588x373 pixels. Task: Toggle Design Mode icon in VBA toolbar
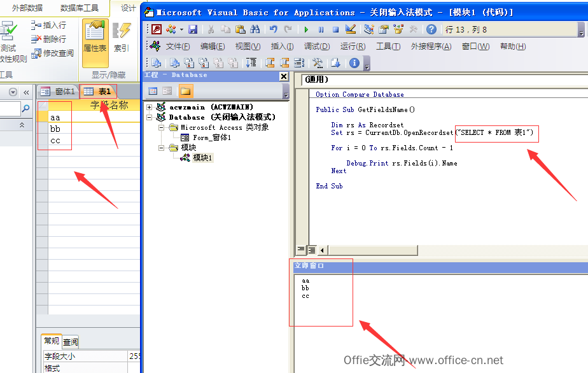(x=351, y=29)
